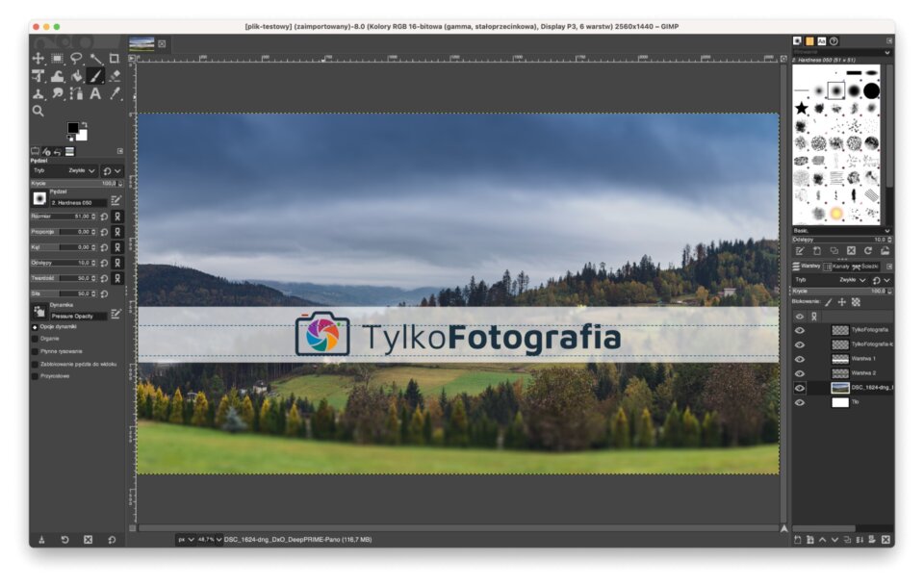Select the Zoom magnifier tool

(38, 110)
